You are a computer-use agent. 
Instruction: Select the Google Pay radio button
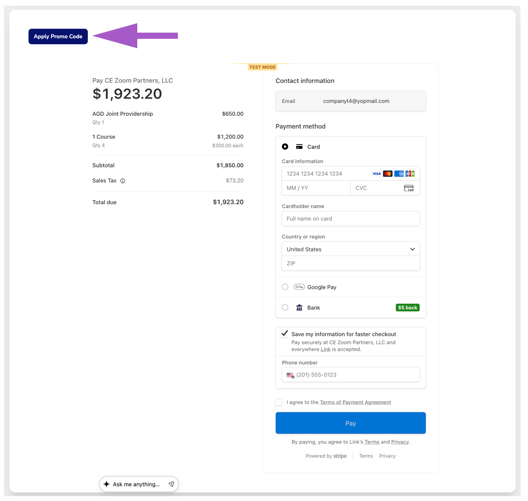pos(285,287)
